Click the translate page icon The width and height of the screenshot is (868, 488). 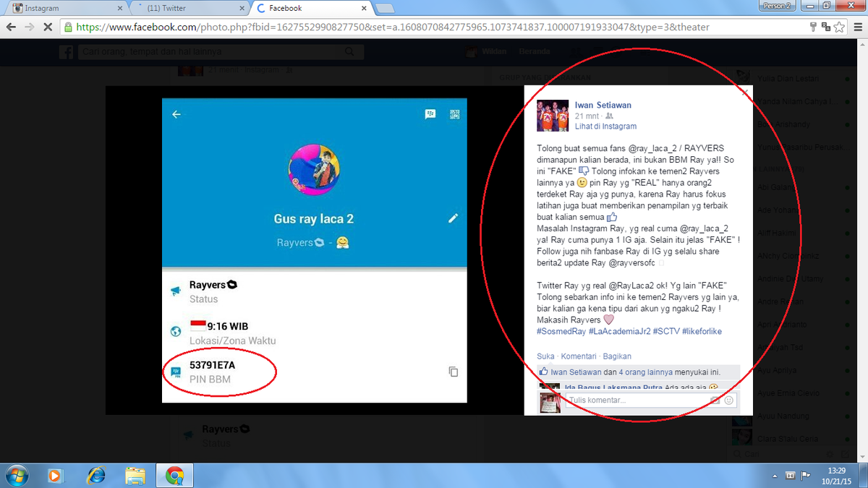(825, 27)
